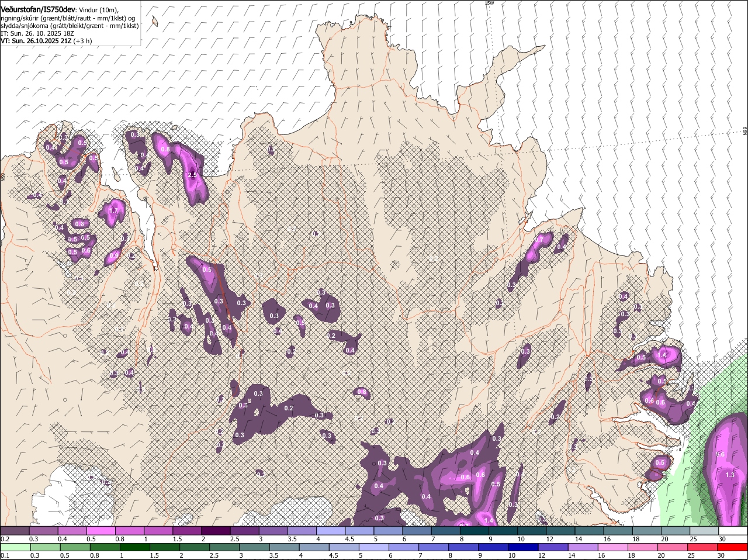Viewport: 748px width, 560px height.
Task: Click the 2.5 precipitation value on the map
Action: pyautogui.click(x=193, y=175)
